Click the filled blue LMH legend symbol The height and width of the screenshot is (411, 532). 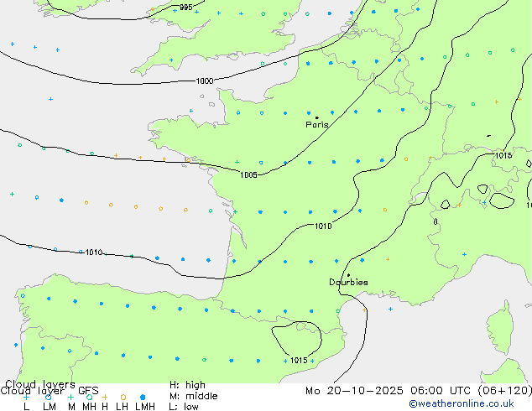pyautogui.click(x=143, y=397)
